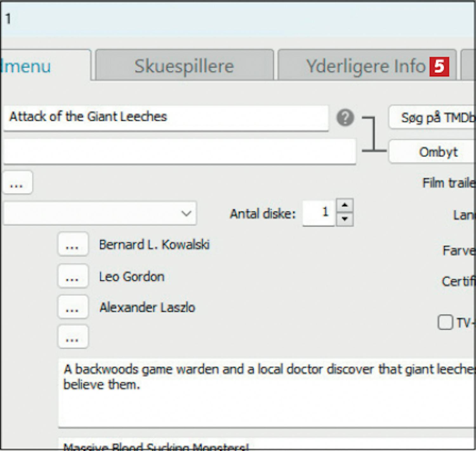Decrease the Antal diske value
This screenshot has height=451, width=476.
tap(345, 219)
